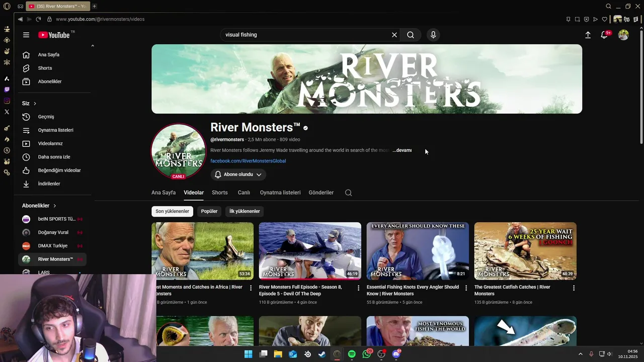
Task: Open options for the Greatest Catfish Catches video
Action: pos(574,288)
